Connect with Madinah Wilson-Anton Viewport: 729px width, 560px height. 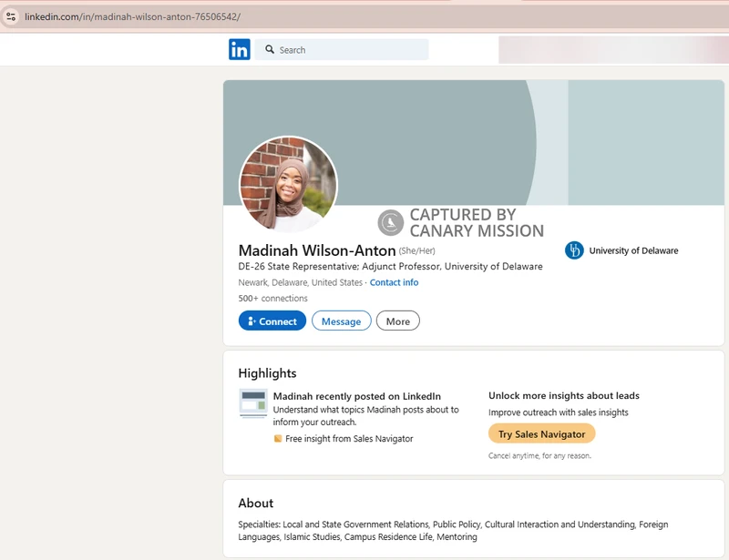coord(272,321)
